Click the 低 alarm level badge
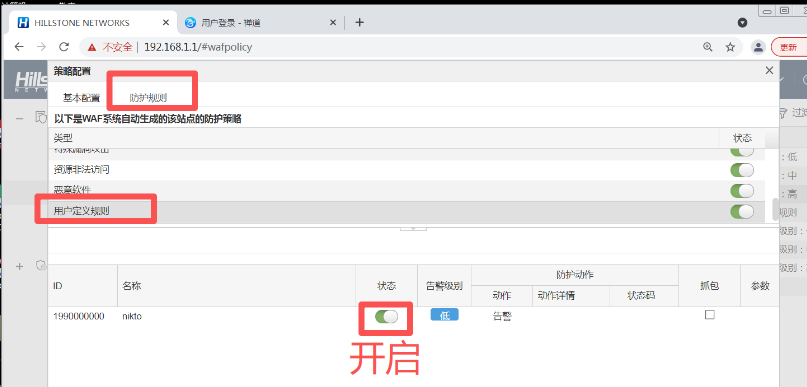 point(445,315)
